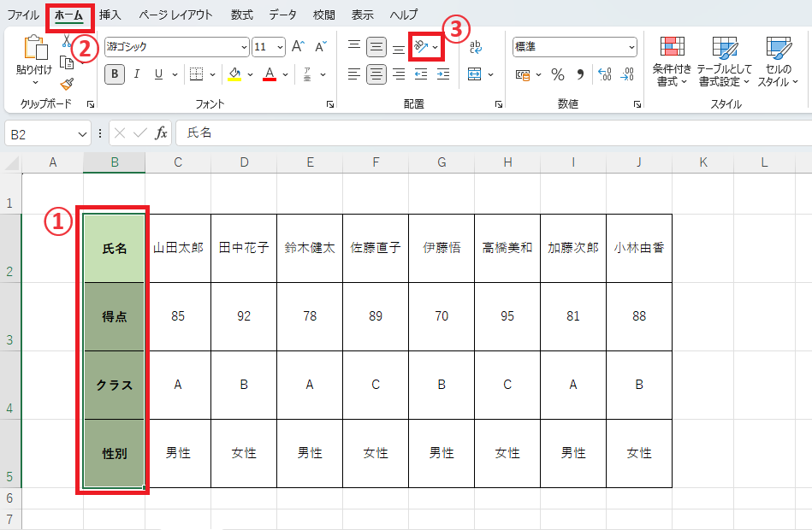Toggle Bold formatting button
Image resolution: width=812 pixels, height=530 pixels.
pos(115,74)
